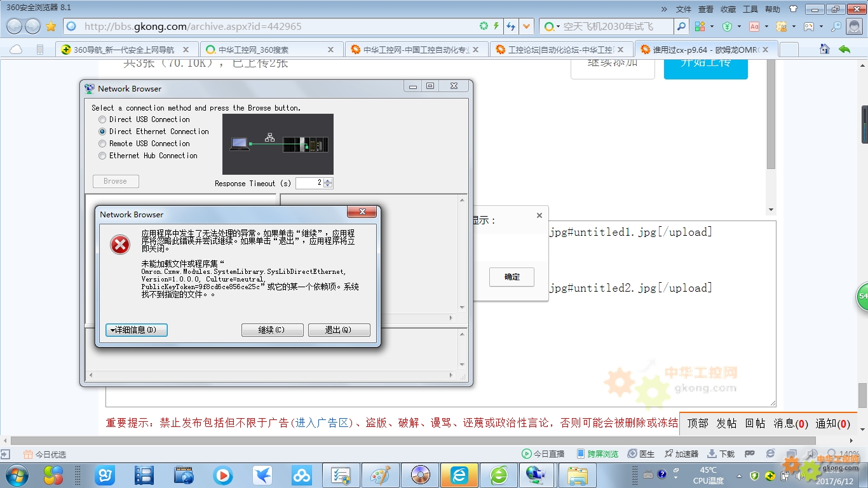The width and height of the screenshot is (868, 488).
Task: Open the home page icon beside tab bar
Action: coord(825,49)
